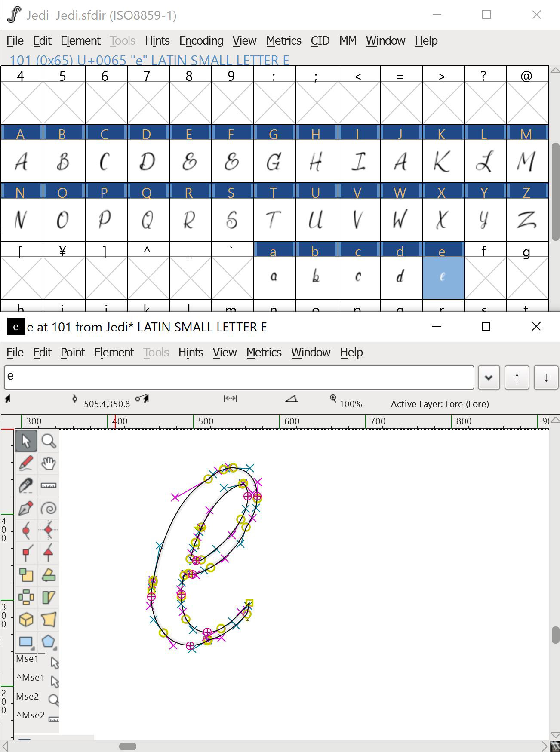Open CID menu in Jedi font window
This screenshot has width=560, height=752.
[x=320, y=41]
